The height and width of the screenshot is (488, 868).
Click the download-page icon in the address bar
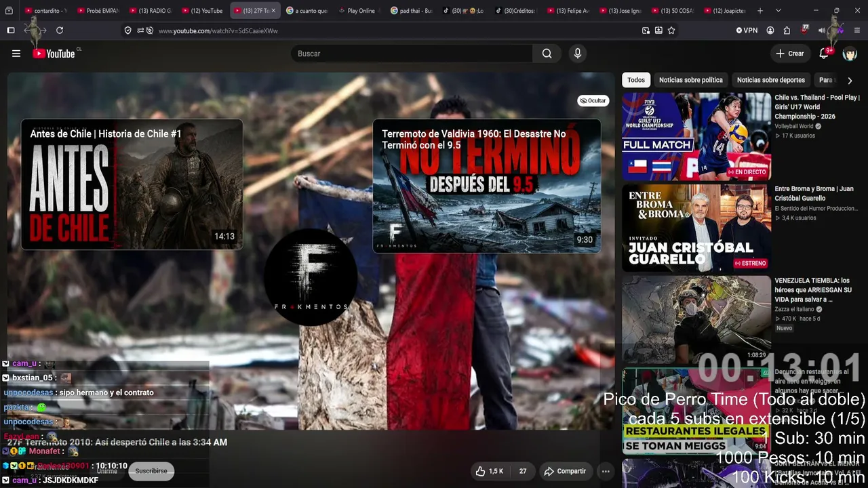(x=658, y=30)
